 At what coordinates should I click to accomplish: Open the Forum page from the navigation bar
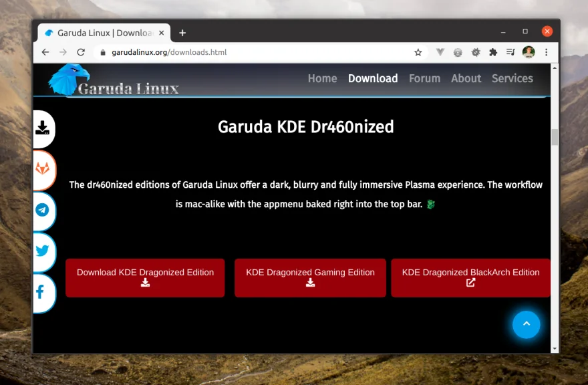pos(424,78)
